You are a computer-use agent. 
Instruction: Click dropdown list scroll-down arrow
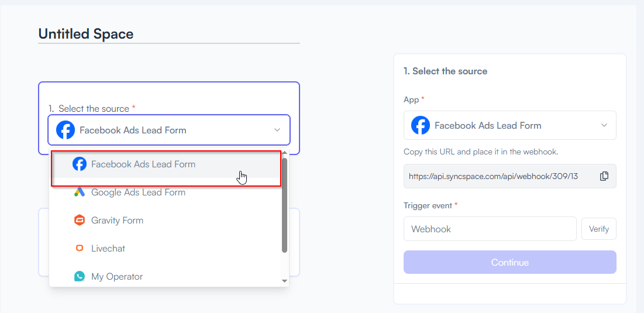pos(284,281)
